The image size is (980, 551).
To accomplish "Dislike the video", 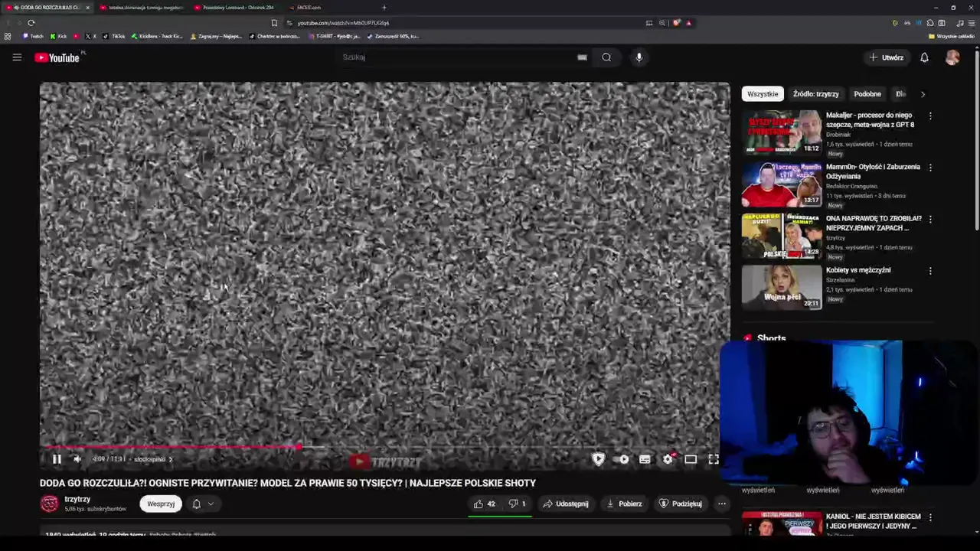I will tap(518, 504).
